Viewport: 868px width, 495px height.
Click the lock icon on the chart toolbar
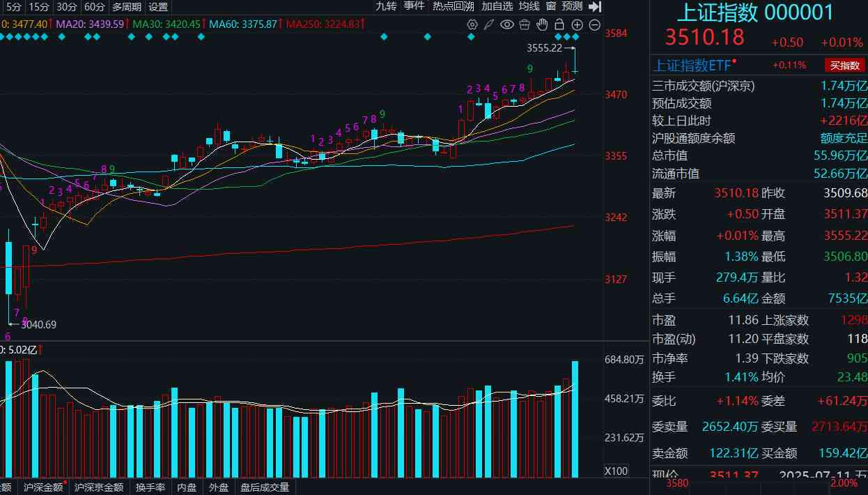click(x=559, y=24)
